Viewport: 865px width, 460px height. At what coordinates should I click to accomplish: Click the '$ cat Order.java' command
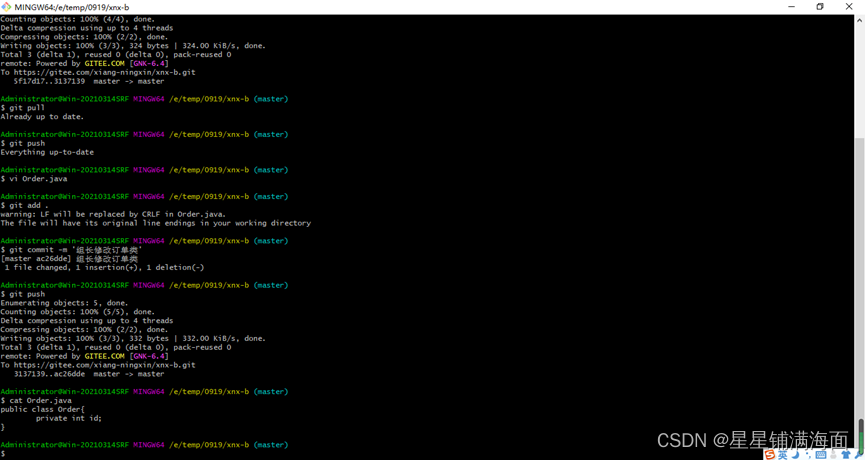click(x=36, y=400)
